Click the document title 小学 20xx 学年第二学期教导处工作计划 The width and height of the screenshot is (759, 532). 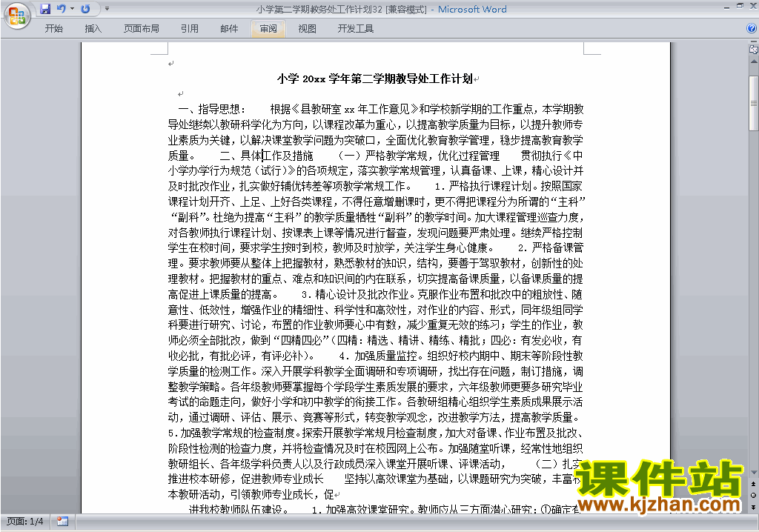click(x=374, y=79)
